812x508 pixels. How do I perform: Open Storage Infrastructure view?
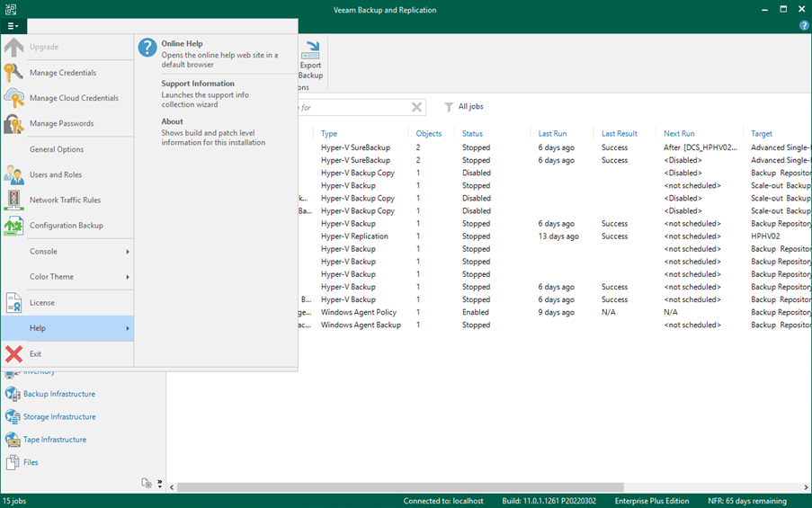[59, 416]
